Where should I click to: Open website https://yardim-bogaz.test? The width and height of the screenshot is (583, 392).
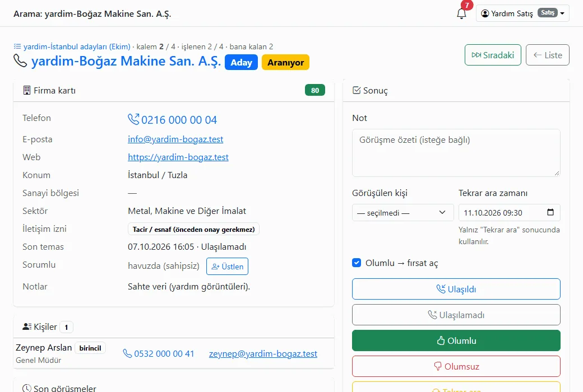tap(178, 157)
